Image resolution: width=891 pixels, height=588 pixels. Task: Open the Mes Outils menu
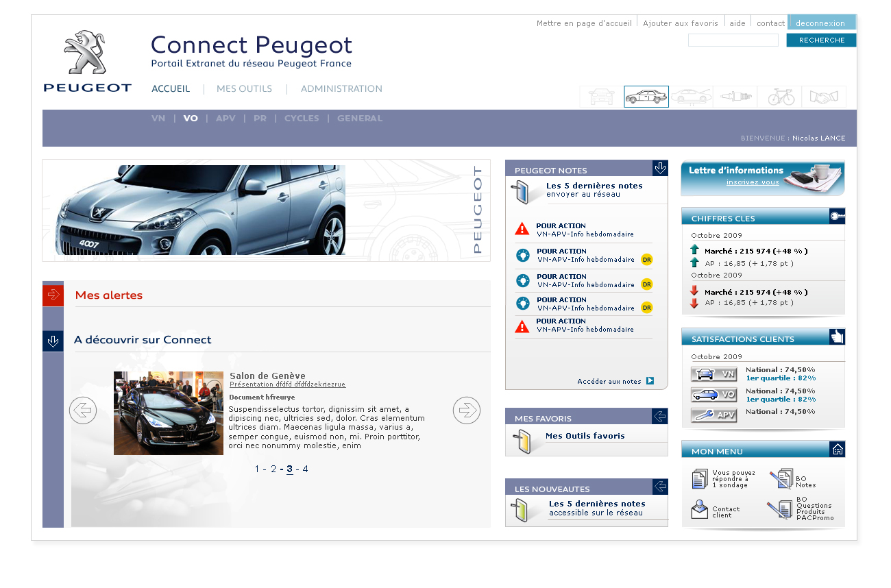(x=244, y=89)
